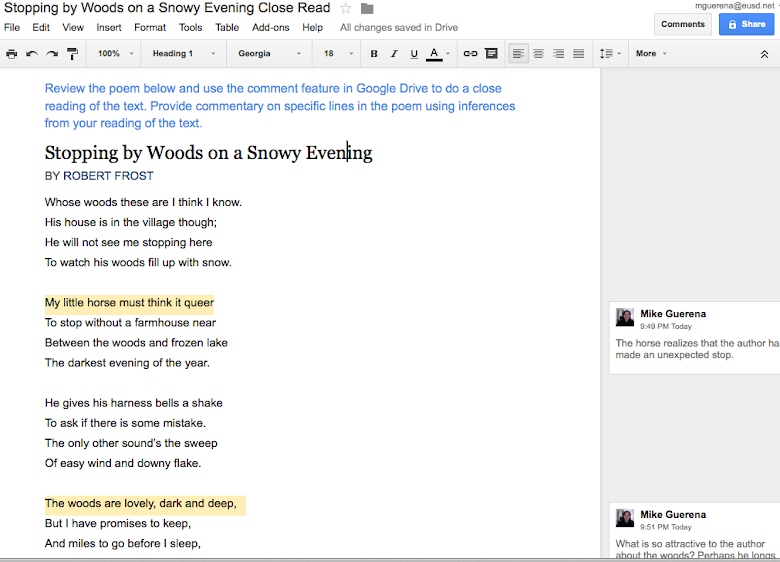Toggle Underline formatting
This screenshot has height=562, width=780.
tap(414, 54)
